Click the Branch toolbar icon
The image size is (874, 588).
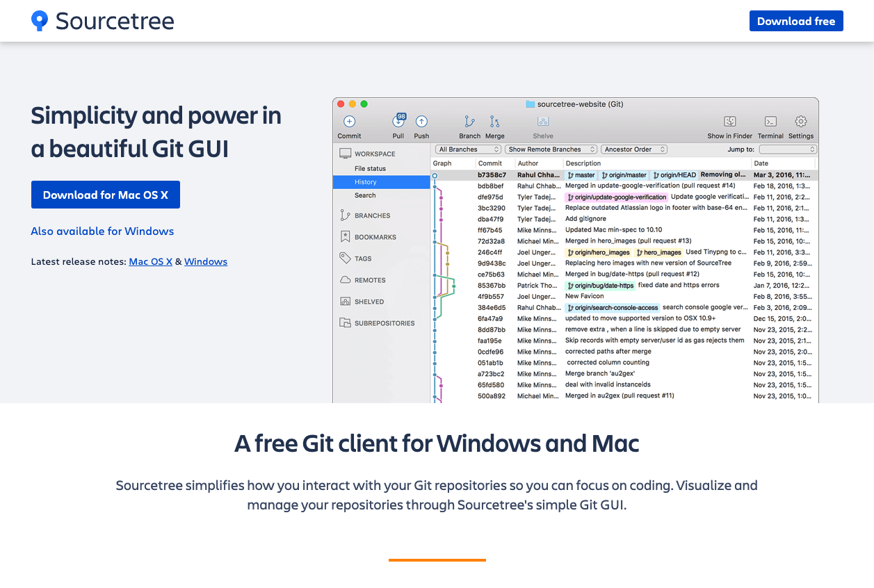pyautogui.click(x=470, y=122)
